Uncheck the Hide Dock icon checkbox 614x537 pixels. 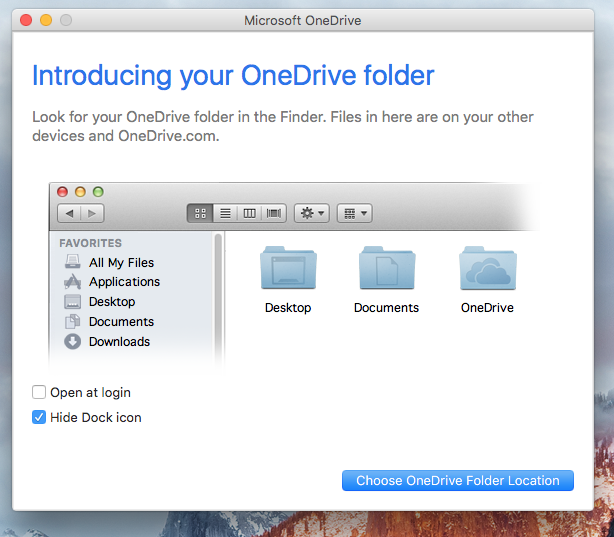pos(39,417)
